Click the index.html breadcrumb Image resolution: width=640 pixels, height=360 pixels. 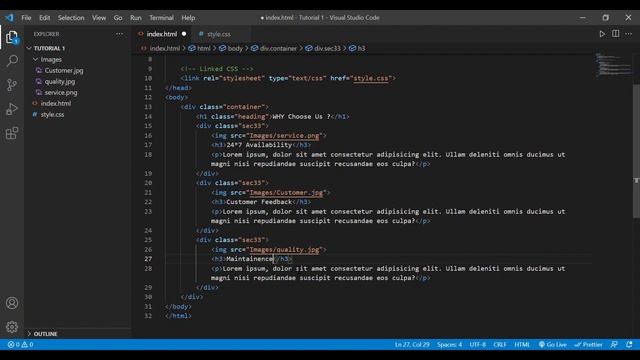pos(164,48)
